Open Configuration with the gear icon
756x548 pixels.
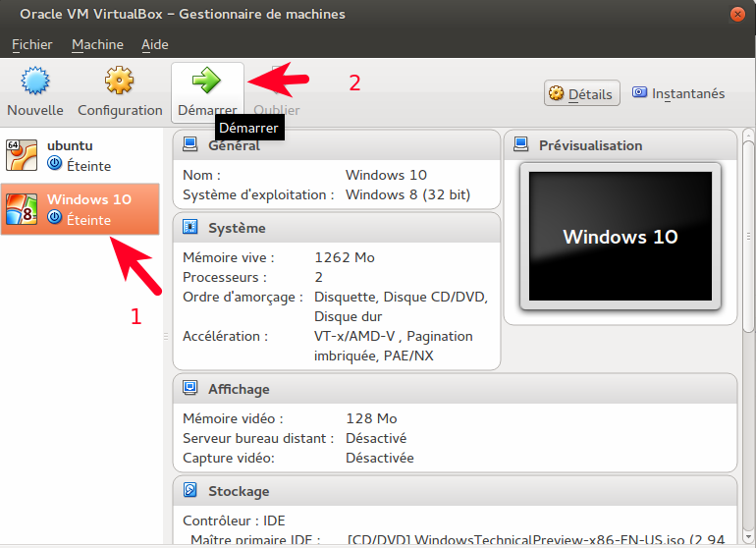pos(119,81)
